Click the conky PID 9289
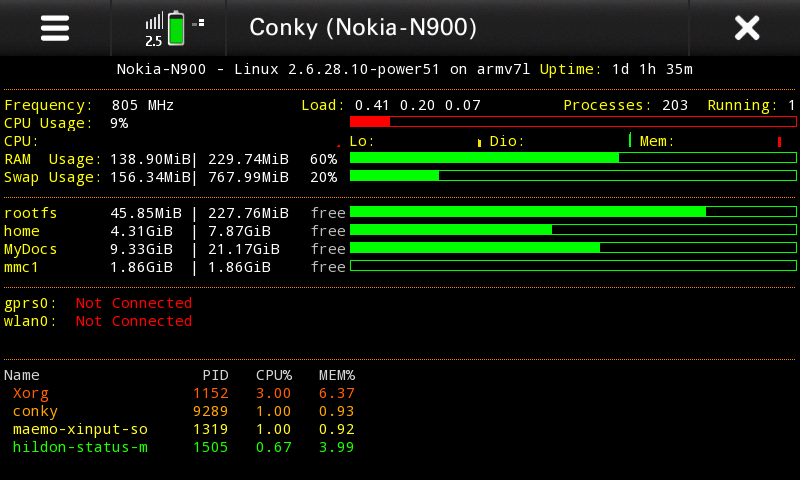The height and width of the screenshot is (480, 800). pyautogui.click(x=211, y=412)
